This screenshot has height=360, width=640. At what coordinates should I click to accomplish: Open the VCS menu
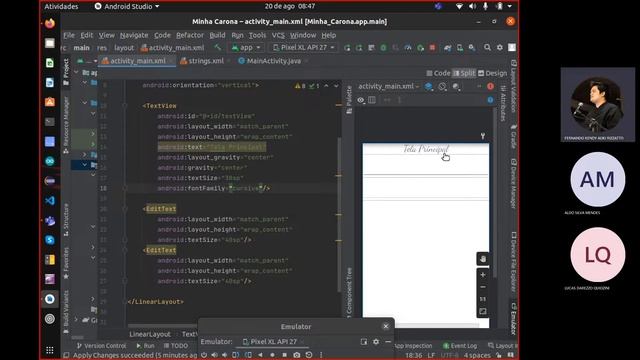pyautogui.click(x=278, y=35)
